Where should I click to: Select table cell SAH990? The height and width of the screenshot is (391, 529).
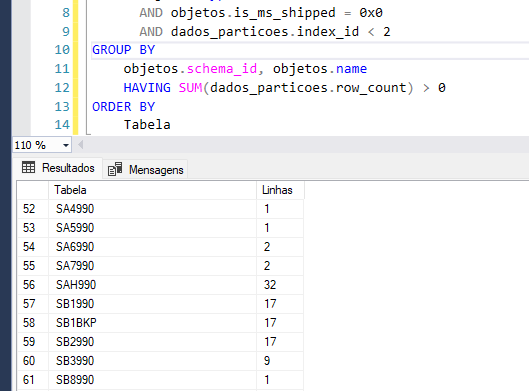152,285
